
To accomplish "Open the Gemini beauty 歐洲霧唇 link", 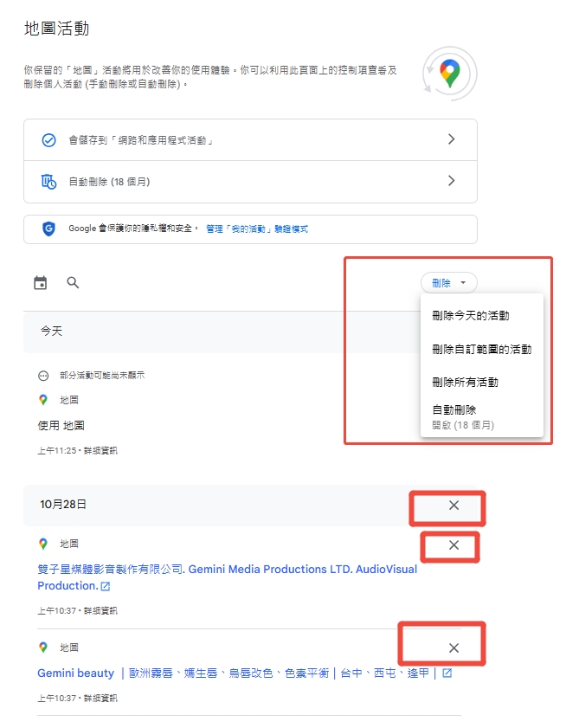I will coord(236,673).
